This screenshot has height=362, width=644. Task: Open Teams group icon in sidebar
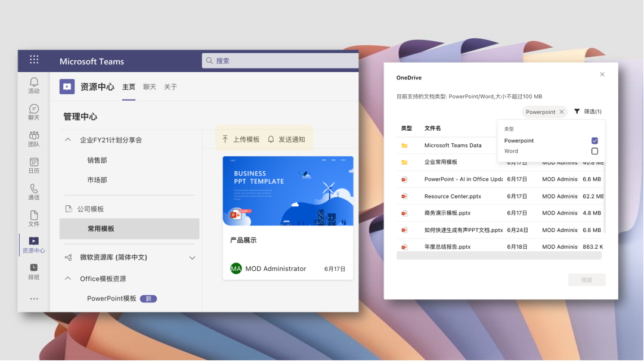coord(33,138)
